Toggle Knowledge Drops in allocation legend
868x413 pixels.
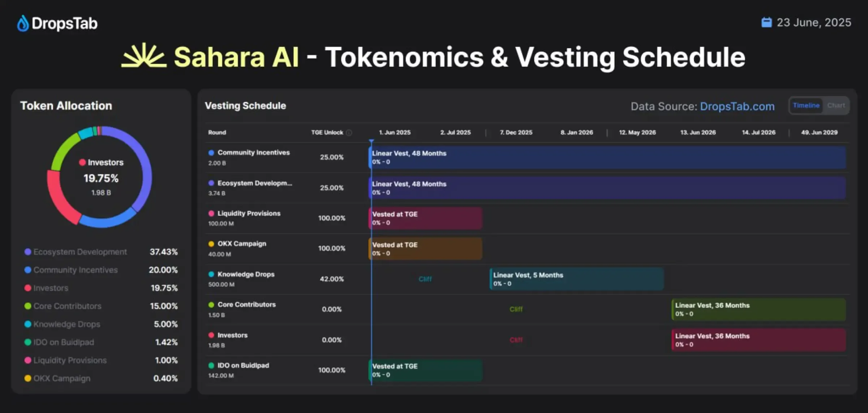click(66, 324)
